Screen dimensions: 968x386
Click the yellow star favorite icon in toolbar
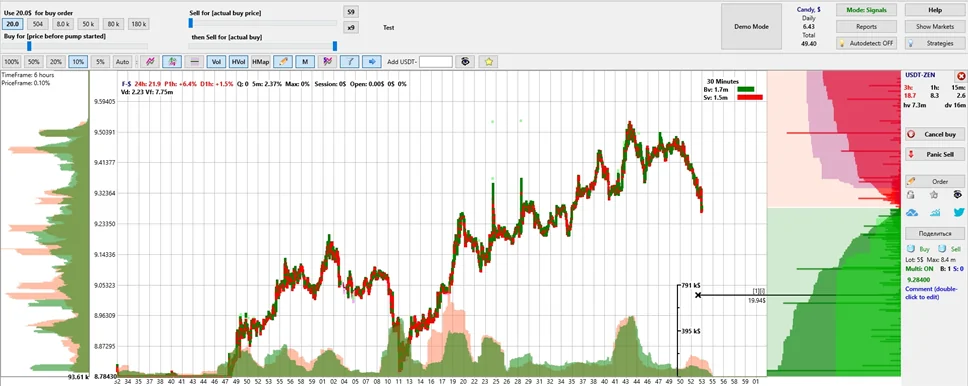pos(488,62)
